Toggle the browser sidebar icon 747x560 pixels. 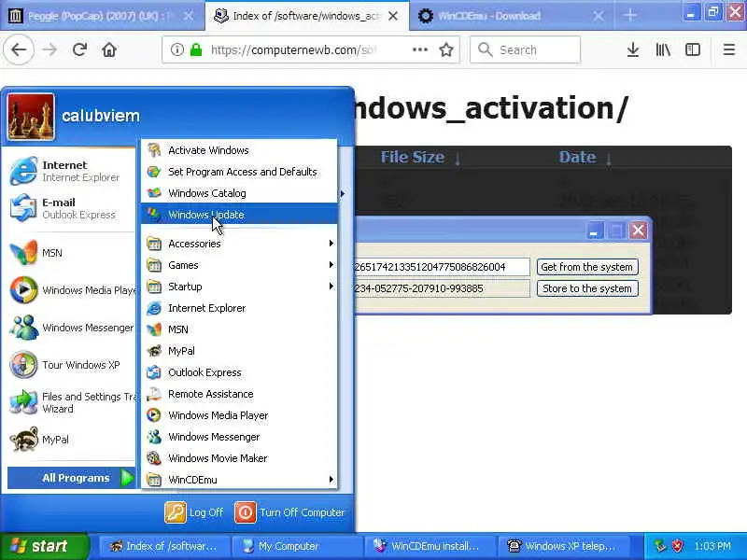pos(693,49)
